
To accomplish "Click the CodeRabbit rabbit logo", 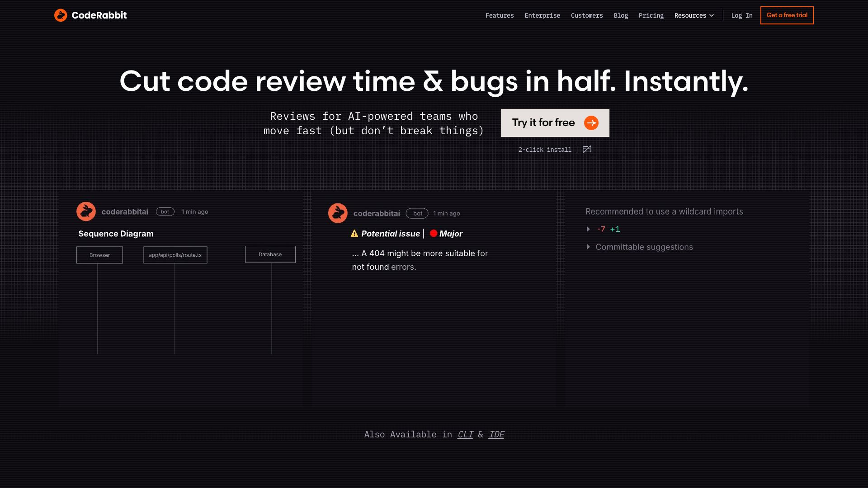I will click(61, 15).
